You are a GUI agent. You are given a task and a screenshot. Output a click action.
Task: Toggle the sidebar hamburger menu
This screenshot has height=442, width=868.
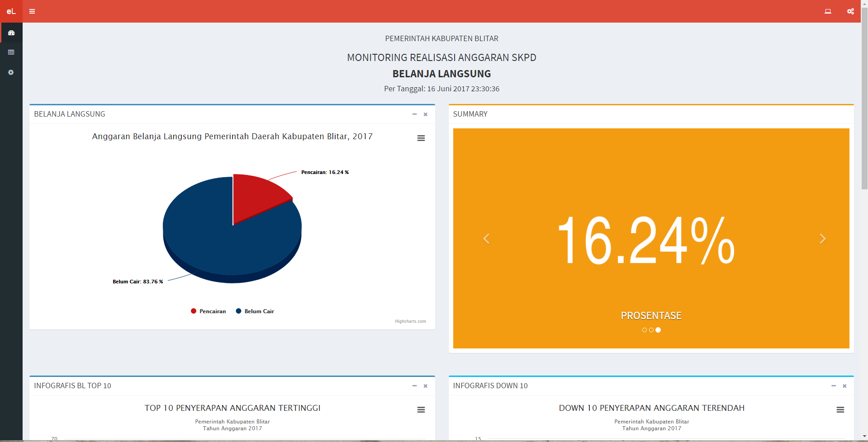click(32, 11)
